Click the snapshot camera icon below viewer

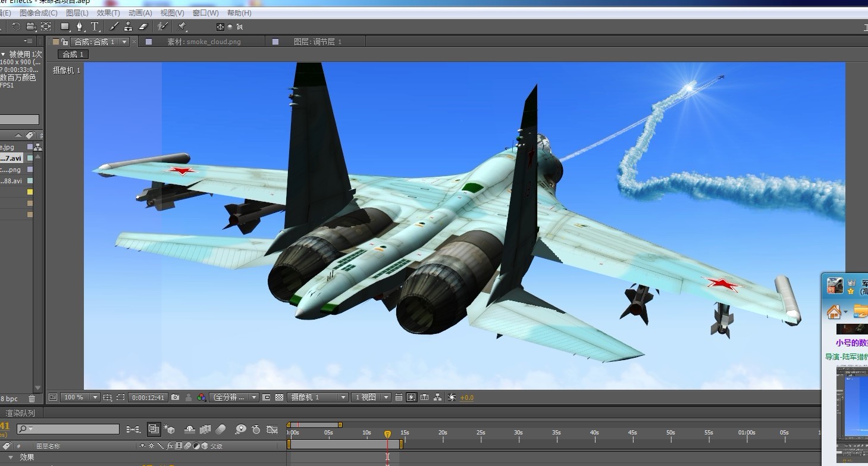coord(176,397)
